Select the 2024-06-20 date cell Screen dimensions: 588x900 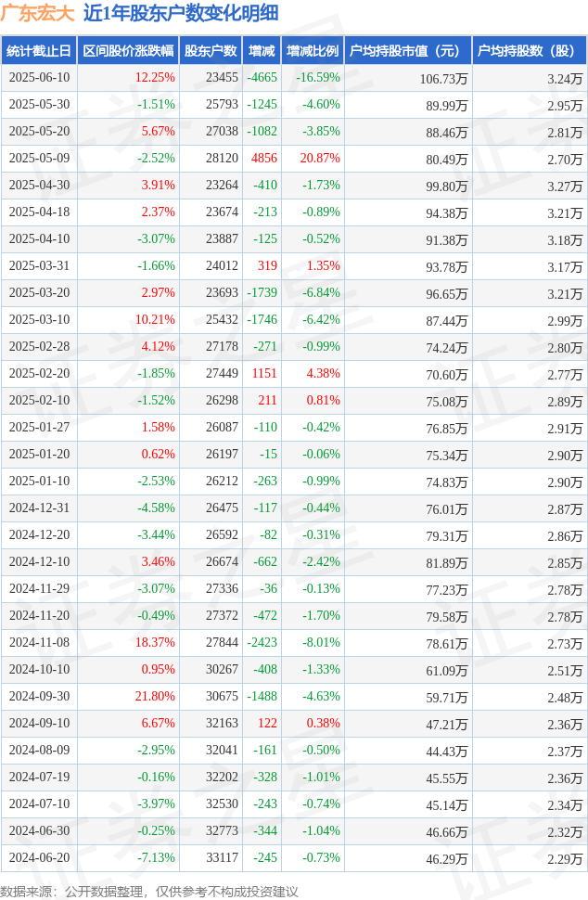tap(39, 857)
